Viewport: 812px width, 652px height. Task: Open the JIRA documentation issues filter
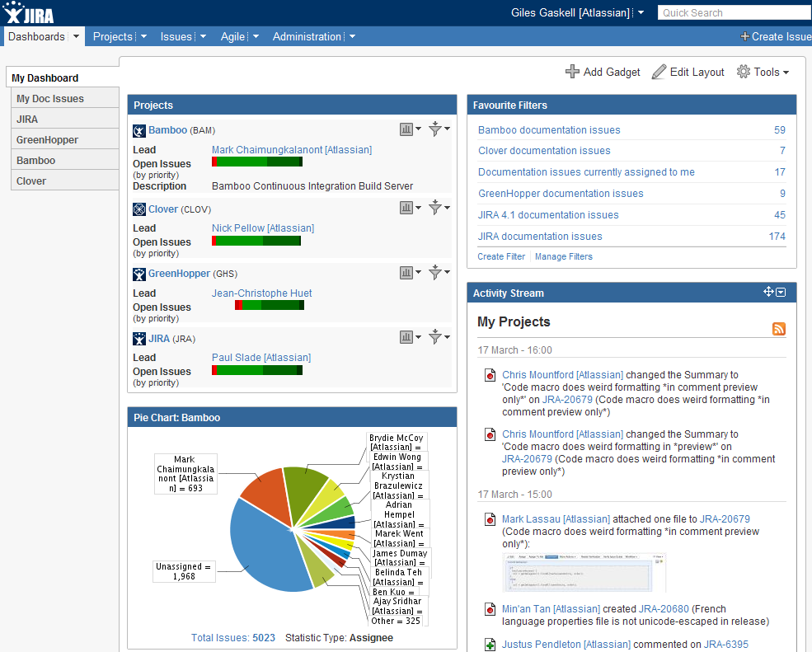pos(540,236)
